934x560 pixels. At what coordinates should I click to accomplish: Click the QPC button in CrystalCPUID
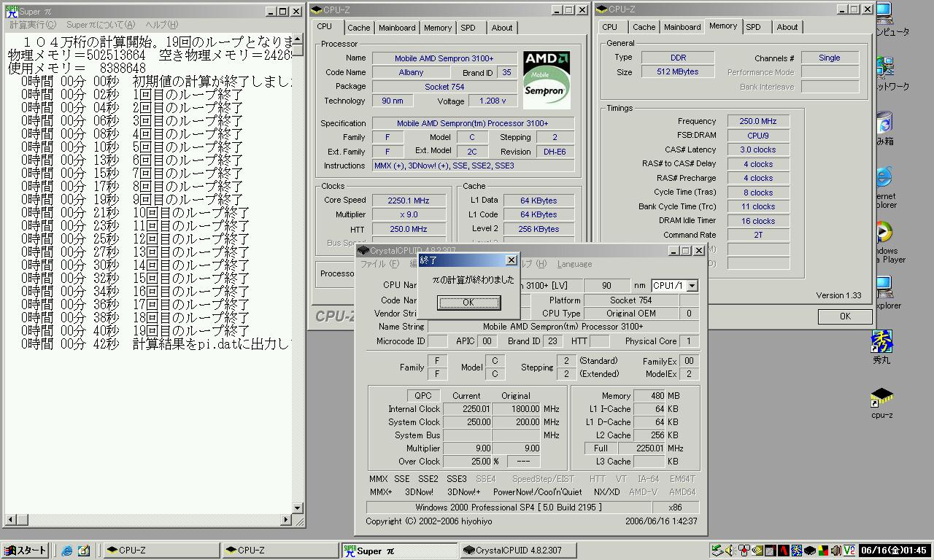423,395
